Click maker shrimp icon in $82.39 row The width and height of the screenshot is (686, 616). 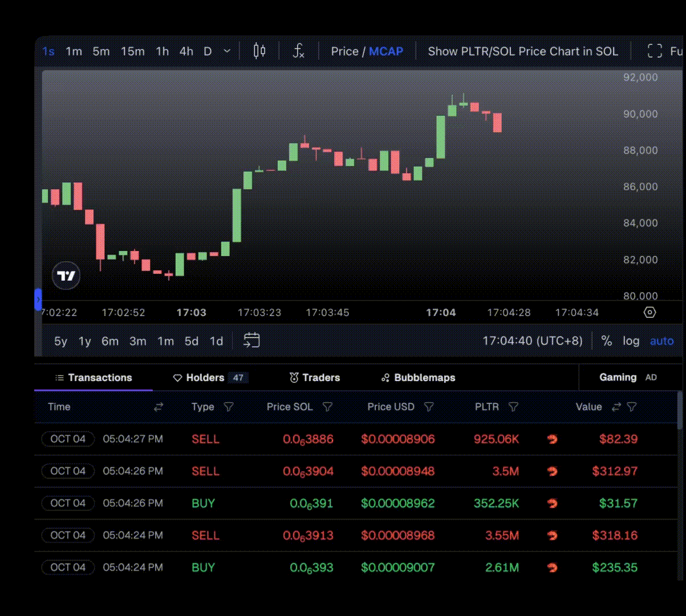(552, 439)
